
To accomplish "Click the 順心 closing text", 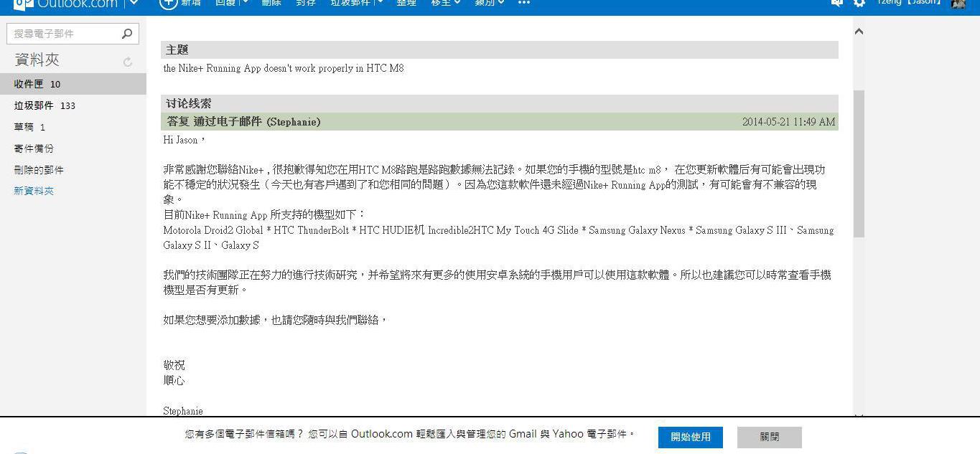I will click(174, 380).
